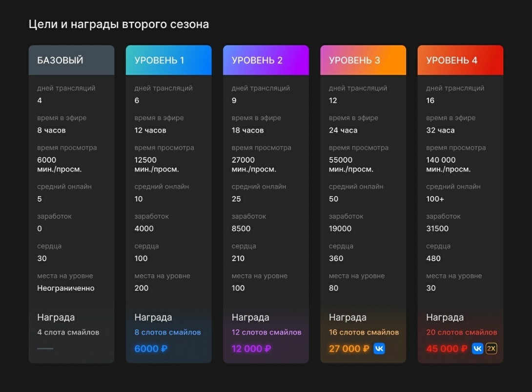Click the 2X multiplier badge

tap(491, 349)
